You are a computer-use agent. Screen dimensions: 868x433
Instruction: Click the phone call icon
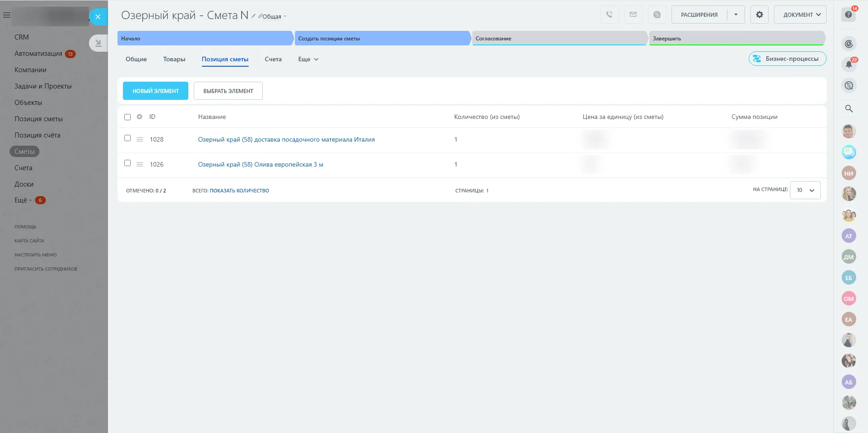(x=609, y=15)
